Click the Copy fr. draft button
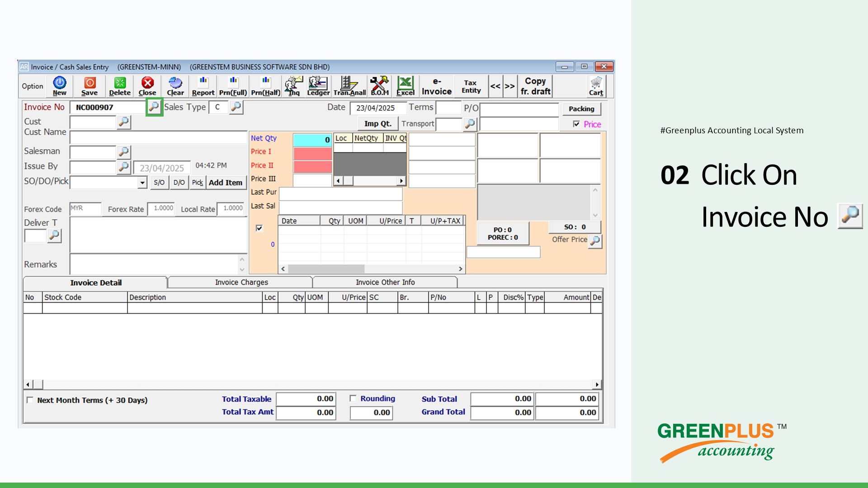 535,86
